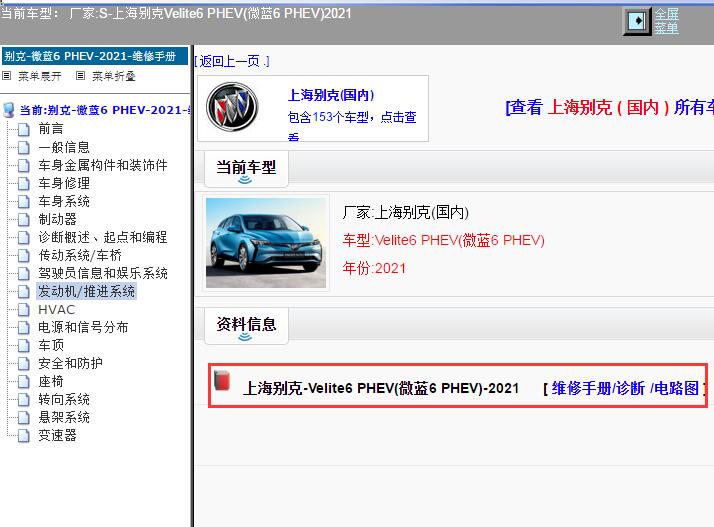This screenshot has height=527, width=714.
Task: Click the 厂家:上海别克(国内) text
Action: 405,212
